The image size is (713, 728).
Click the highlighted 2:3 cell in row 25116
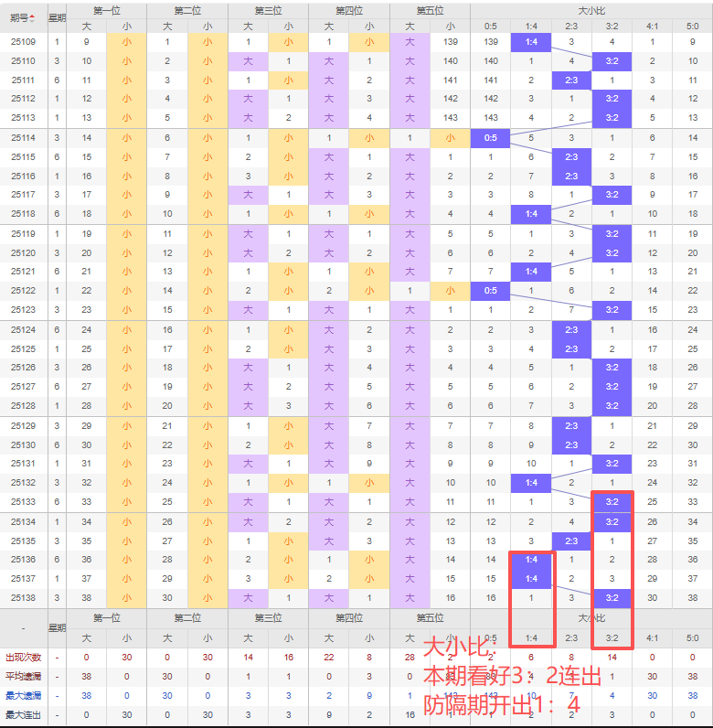tap(571, 177)
